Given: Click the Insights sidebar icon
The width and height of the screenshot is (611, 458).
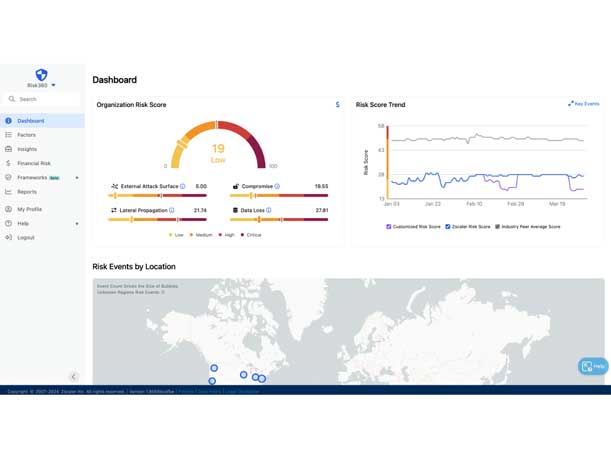Looking at the screenshot, I should 9,149.
